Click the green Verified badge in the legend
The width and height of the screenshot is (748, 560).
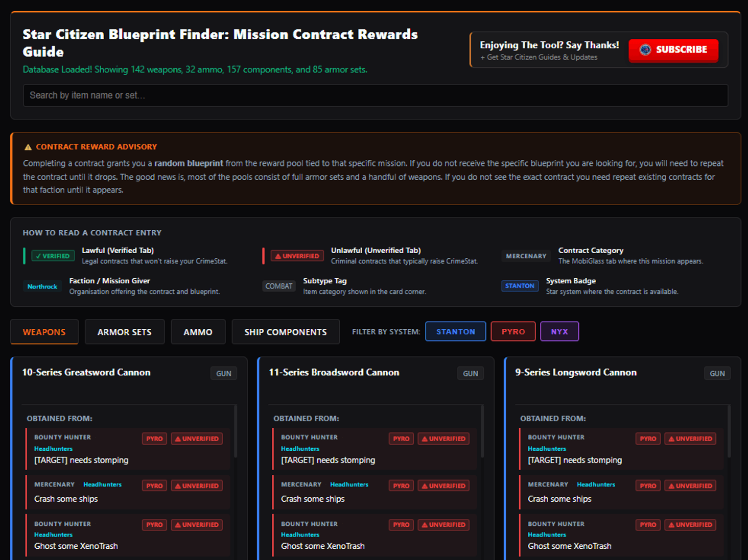click(53, 256)
